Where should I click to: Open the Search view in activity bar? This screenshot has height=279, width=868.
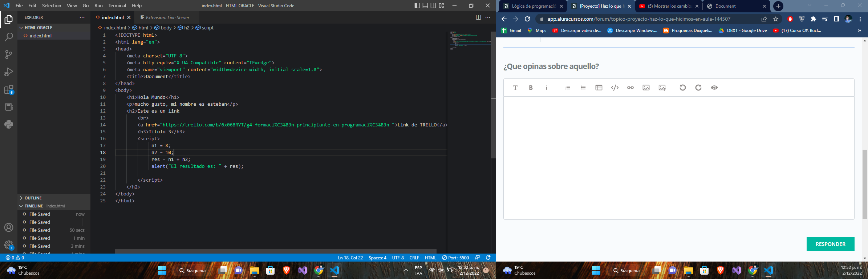(x=9, y=37)
